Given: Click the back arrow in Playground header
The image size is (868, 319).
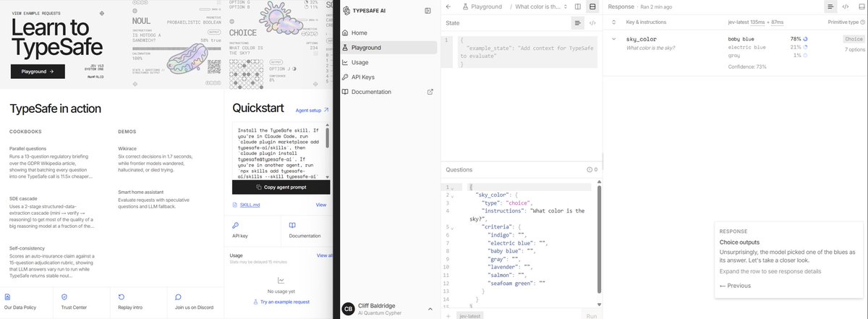Looking at the screenshot, I should 448,7.
